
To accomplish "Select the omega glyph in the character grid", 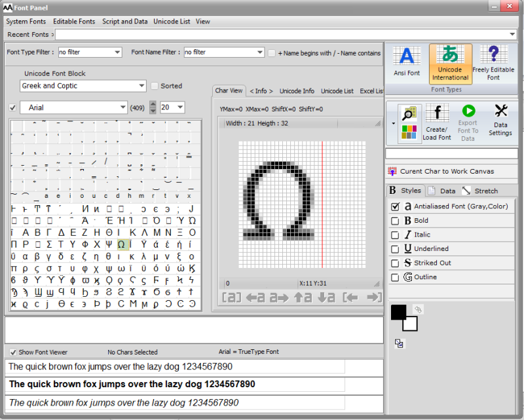I will [122, 244].
